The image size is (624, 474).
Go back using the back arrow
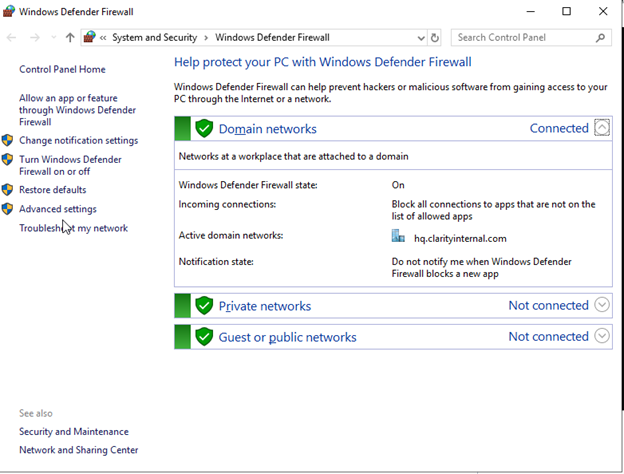click(x=12, y=38)
